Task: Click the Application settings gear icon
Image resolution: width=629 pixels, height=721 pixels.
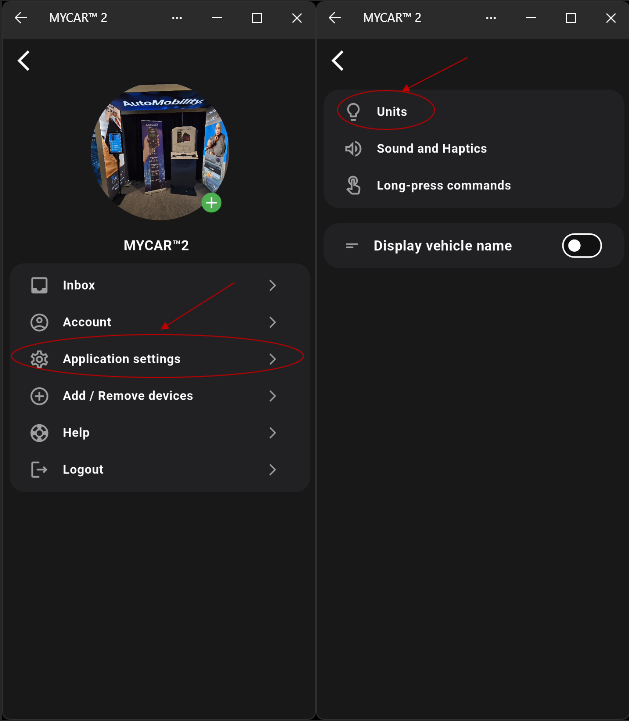Action: pos(39,359)
